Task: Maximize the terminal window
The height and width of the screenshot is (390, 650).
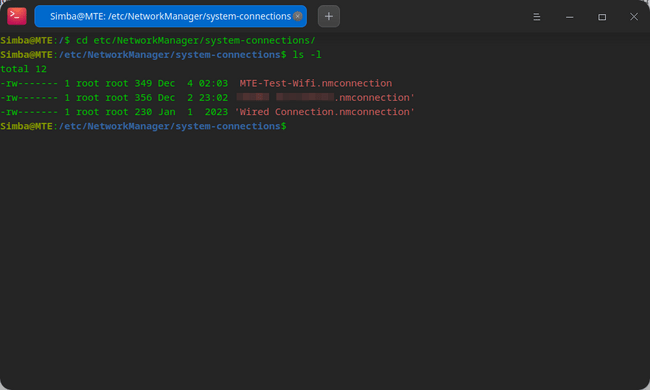Action: [602, 17]
